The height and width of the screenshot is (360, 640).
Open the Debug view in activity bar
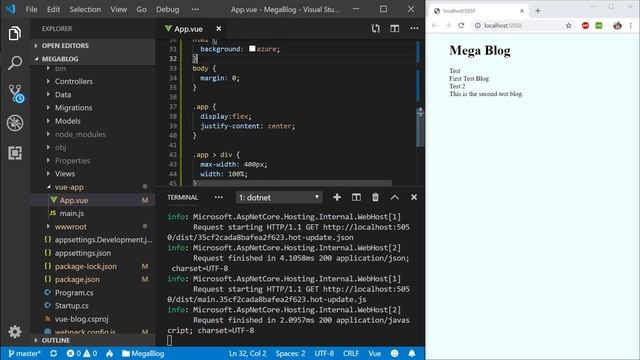click(x=15, y=123)
